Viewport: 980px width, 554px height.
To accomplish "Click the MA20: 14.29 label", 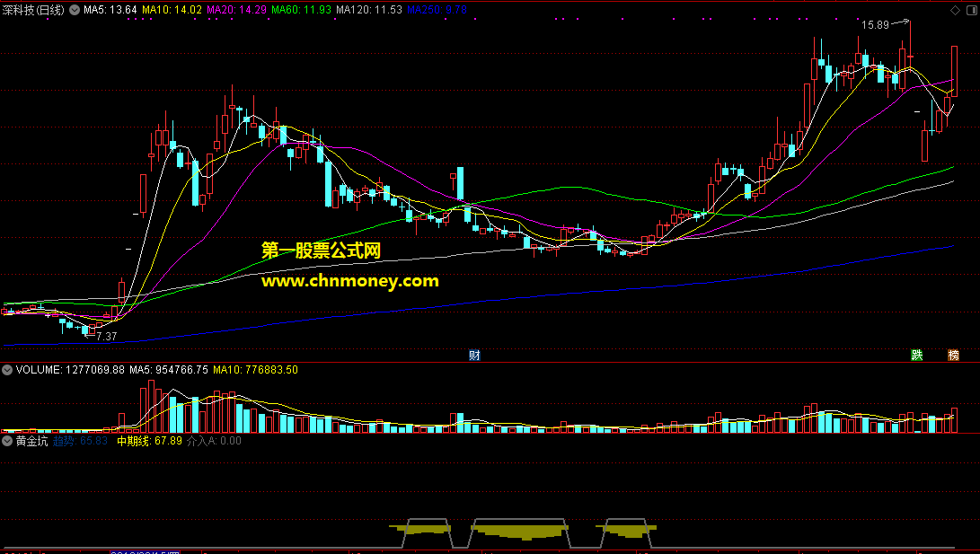I will pos(236,10).
